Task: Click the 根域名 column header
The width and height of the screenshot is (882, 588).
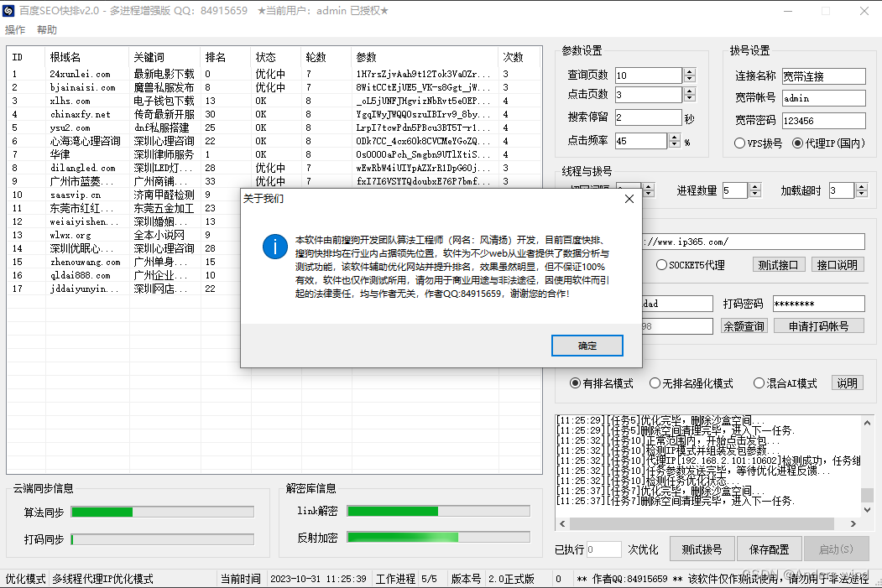Action: (86, 57)
